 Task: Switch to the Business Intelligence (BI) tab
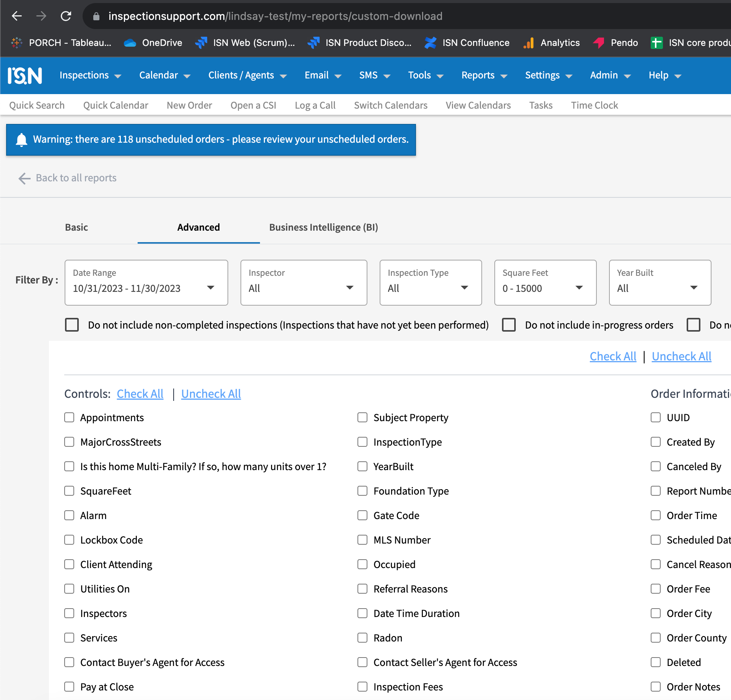pos(323,227)
